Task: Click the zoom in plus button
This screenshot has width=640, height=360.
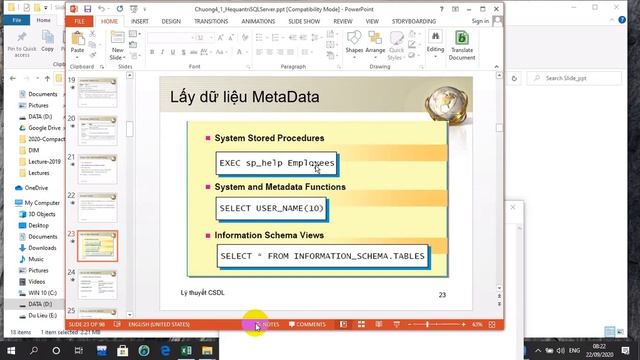Action: [463, 324]
